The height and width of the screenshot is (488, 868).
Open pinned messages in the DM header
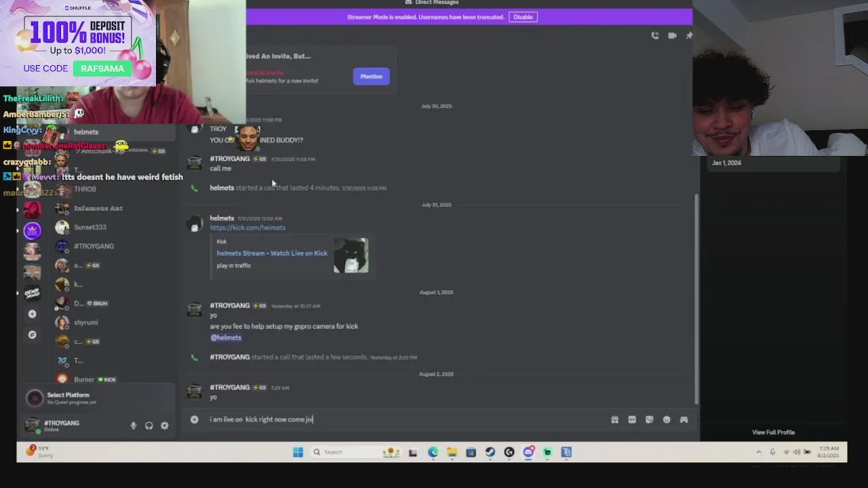[689, 35]
